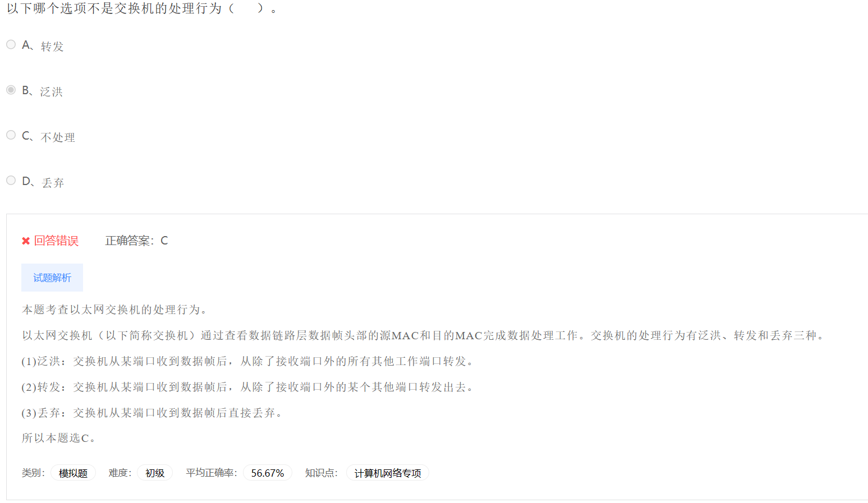Click the 模拟题 category tag
This screenshot has width=868, height=503.
coord(74,473)
